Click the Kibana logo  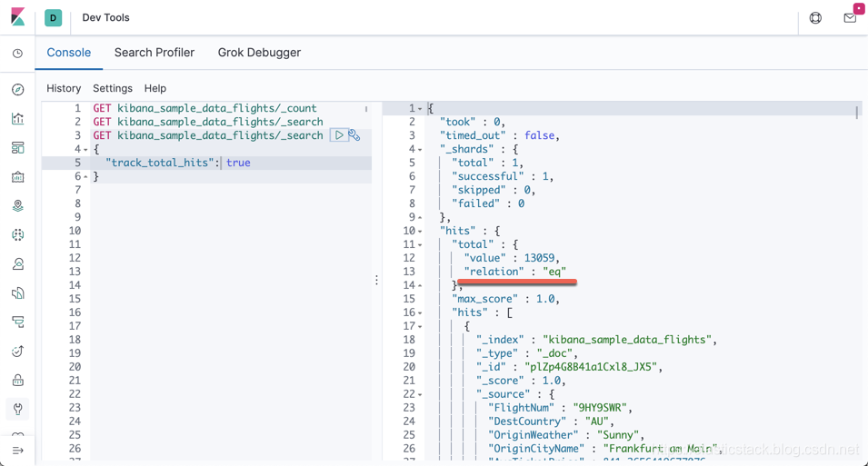17,17
